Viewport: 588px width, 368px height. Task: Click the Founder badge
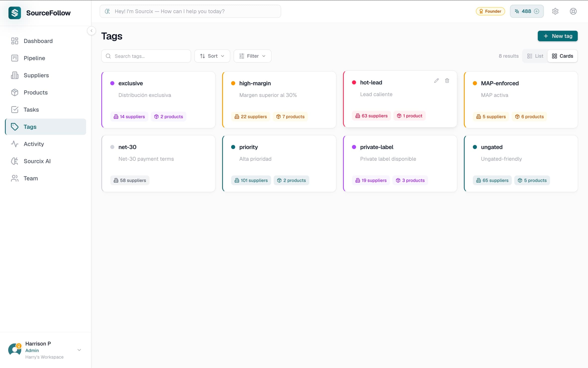click(x=490, y=11)
